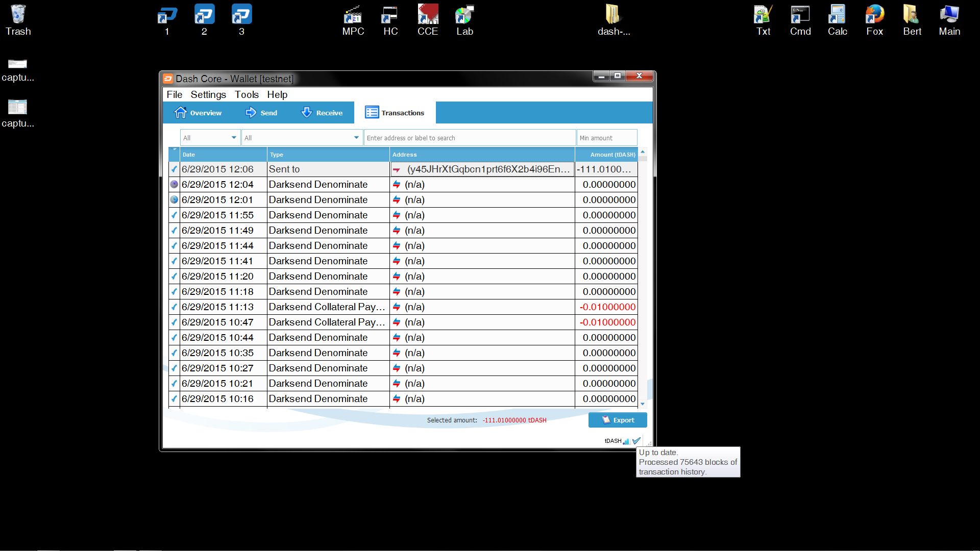The height and width of the screenshot is (551, 980).
Task: Open the Bert folder icon
Action: coord(912,20)
